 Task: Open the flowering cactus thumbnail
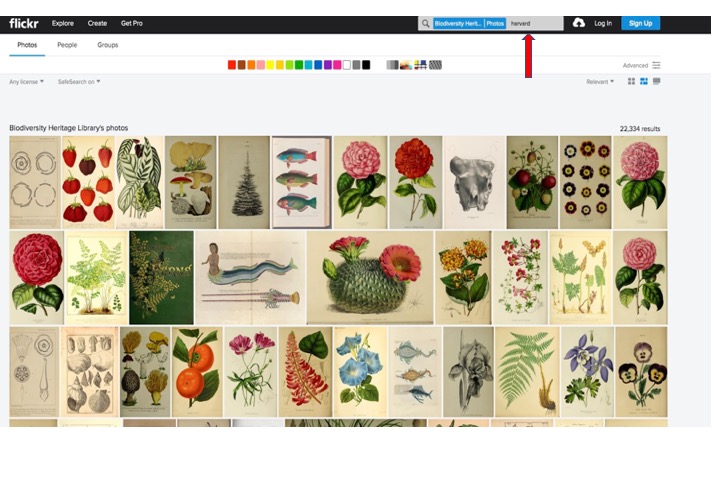(370, 277)
